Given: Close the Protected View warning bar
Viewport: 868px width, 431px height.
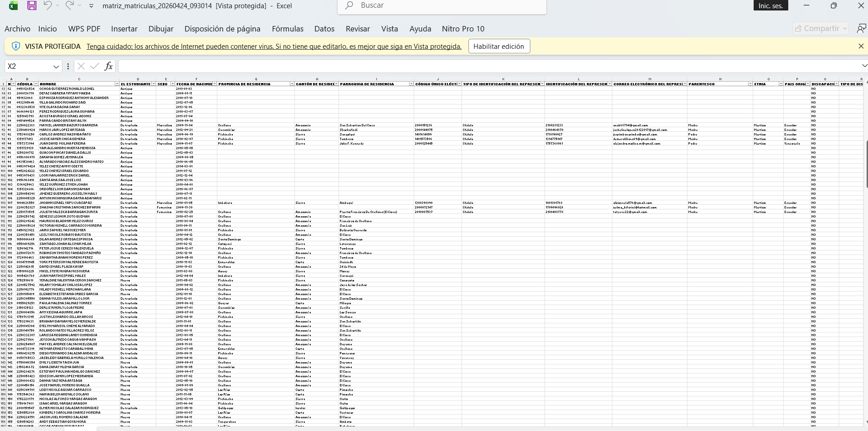Looking at the screenshot, I should point(861,46).
